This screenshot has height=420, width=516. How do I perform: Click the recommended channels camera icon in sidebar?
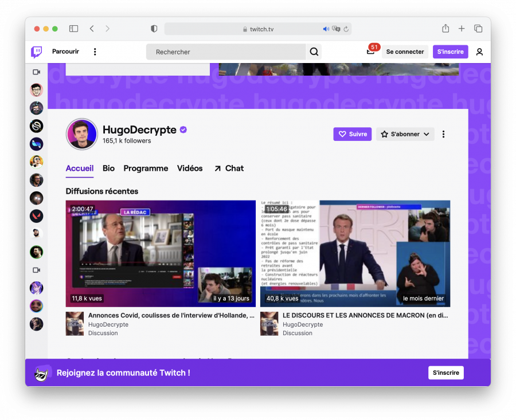[x=37, y=270]
